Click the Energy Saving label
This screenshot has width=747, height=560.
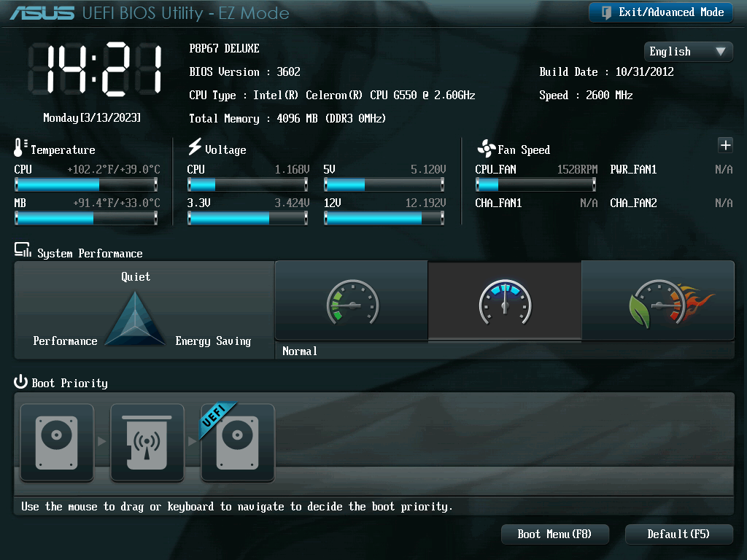pos(213,341)
